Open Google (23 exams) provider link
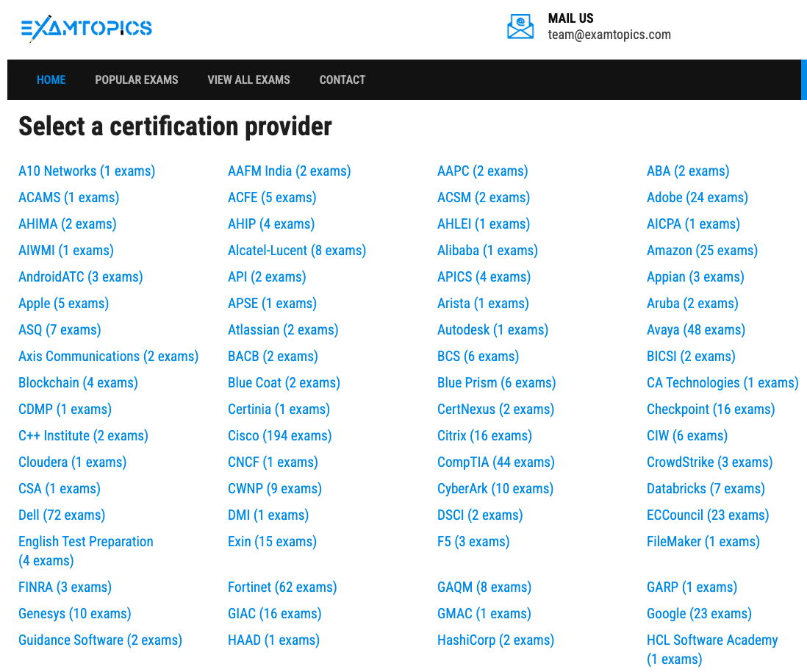Image resolution: width=807 pixels, height=672 pixels. (698, 614)
